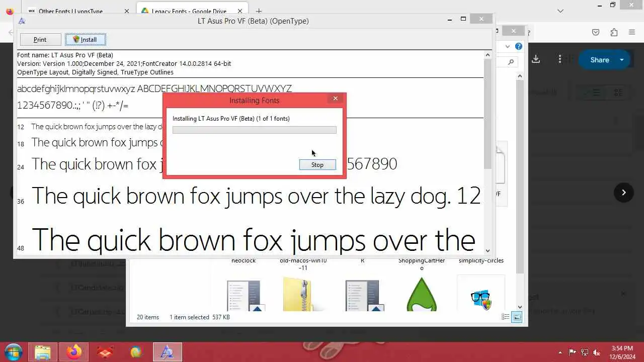Go to next preview in Google Drive
Viewport: 644px width, 362px height.
(624, 193)
